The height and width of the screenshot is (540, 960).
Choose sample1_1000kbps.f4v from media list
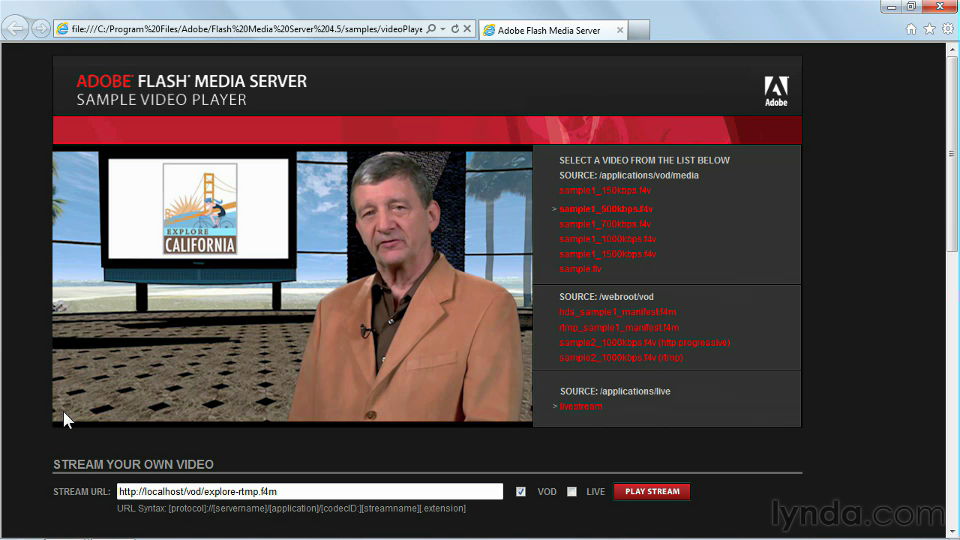pyautogui.click(x=607, y=239)
